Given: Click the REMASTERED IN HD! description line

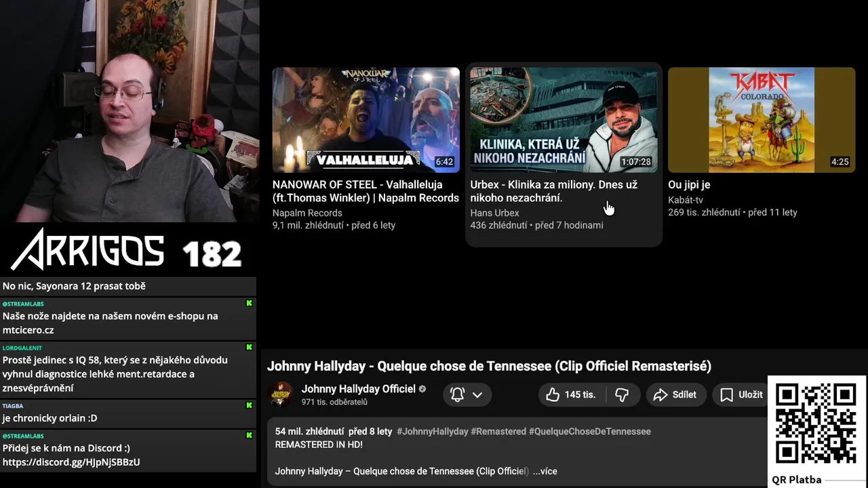Looking at the screenshot, I should click(x=319, y=445).
